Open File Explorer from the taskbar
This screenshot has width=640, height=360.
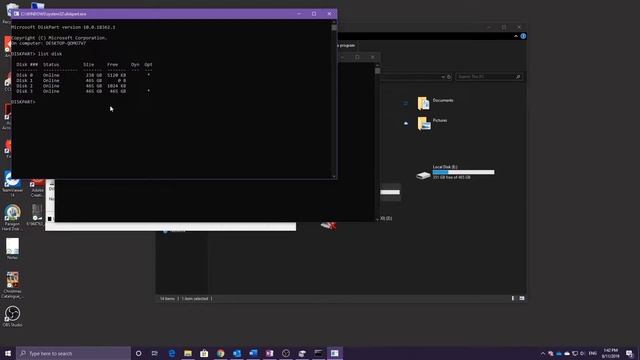click(188, 353)
